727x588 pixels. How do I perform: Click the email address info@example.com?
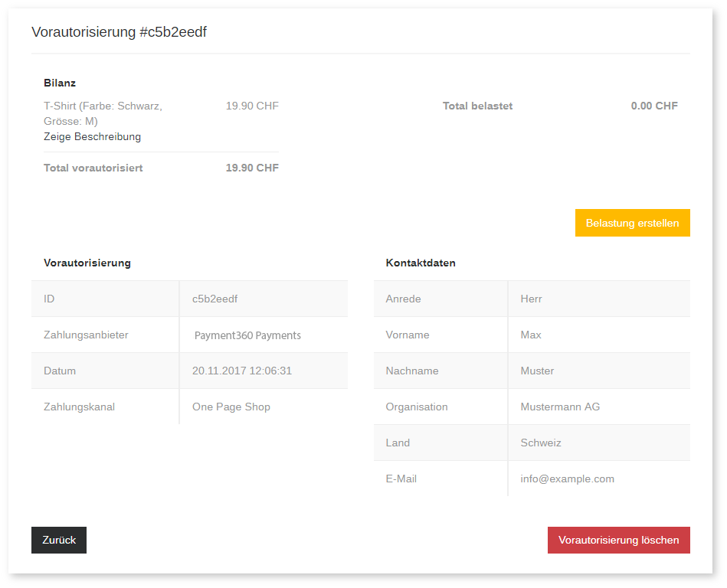click(567, 479)
